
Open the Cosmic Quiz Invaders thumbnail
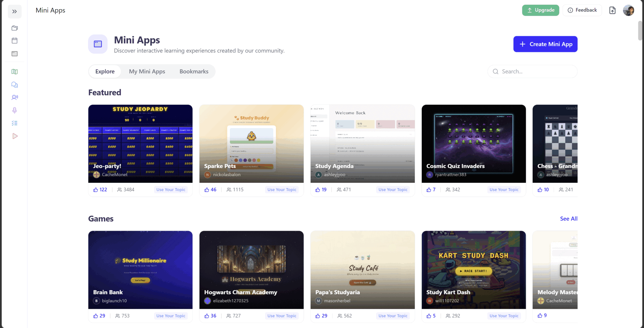(x=474, y=144)
